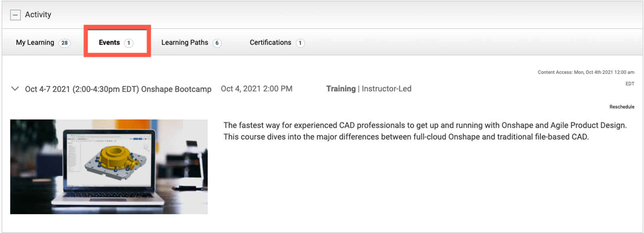Click the bold Training type label

pyautogui.click(x=341, y=89)
